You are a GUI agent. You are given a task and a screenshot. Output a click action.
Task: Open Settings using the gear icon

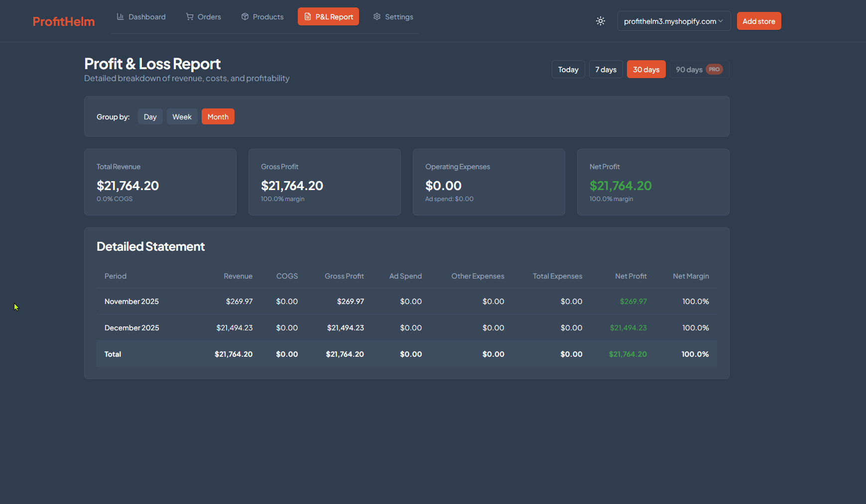pyautogui.click(x=377, y=16)
